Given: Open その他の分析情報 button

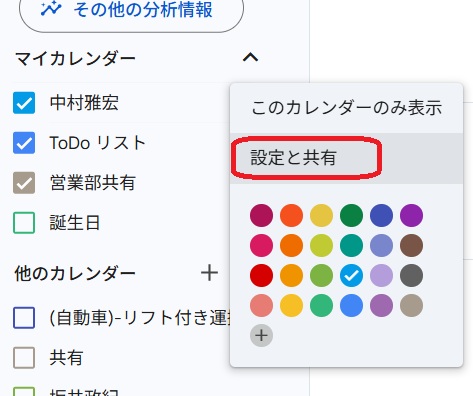Looking at the screenshot, I should point(131,10).
